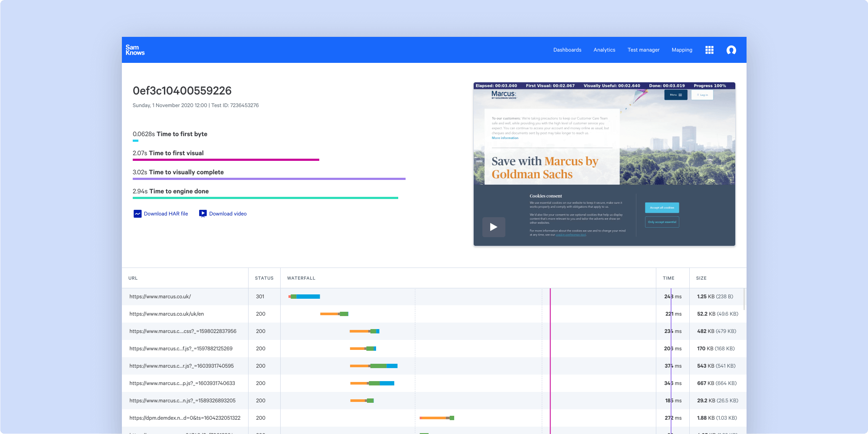This screenshot has height=434, width=868.
Task: Click the 482 KB size cell
Action: (x=717, y=331)
